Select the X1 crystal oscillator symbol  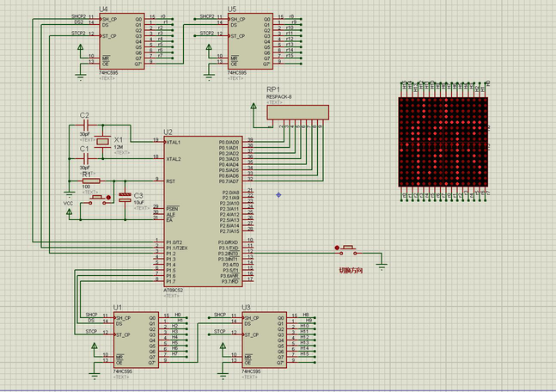tap(103, 142)
